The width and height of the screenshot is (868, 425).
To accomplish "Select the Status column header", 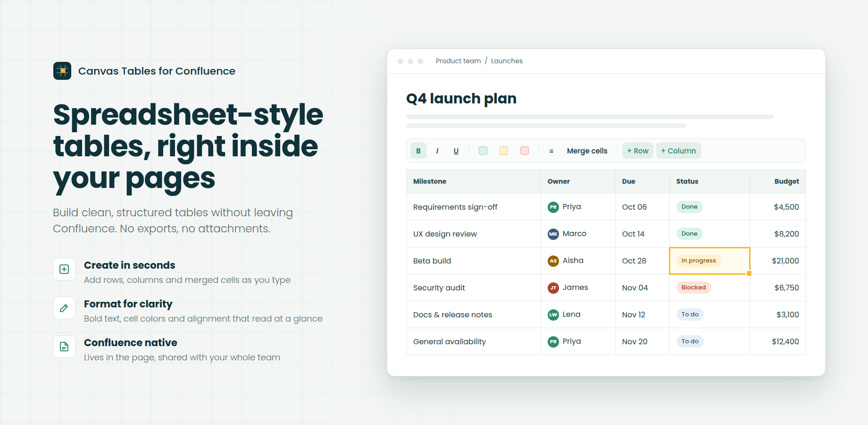I will tap(709, 181).
